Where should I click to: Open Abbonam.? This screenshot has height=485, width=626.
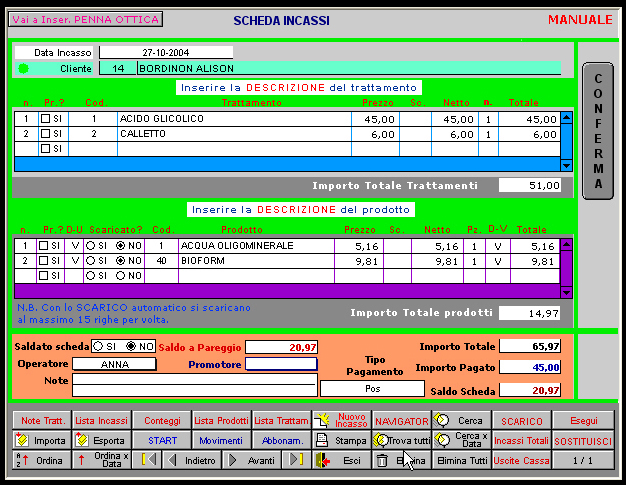tap(281, 440)
